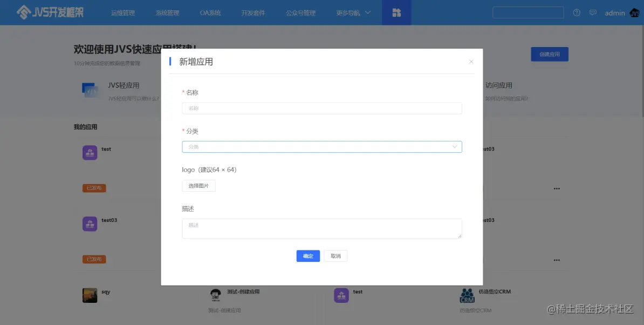Click the 创建应用 button
Viewport: 644px width, 325px height.
click(x=550, y=54)
